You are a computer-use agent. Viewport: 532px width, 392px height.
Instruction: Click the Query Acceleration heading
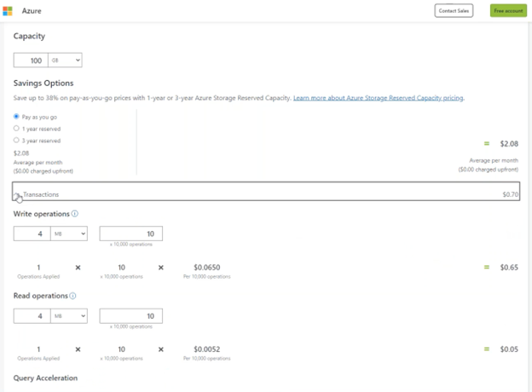click(x=45, y=378)
